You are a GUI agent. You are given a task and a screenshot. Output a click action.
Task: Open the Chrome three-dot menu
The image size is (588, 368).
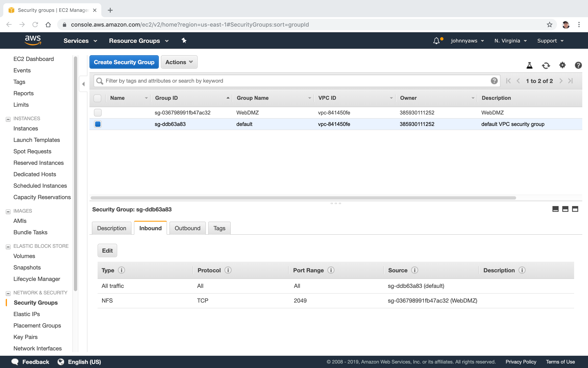pos(579,25)
